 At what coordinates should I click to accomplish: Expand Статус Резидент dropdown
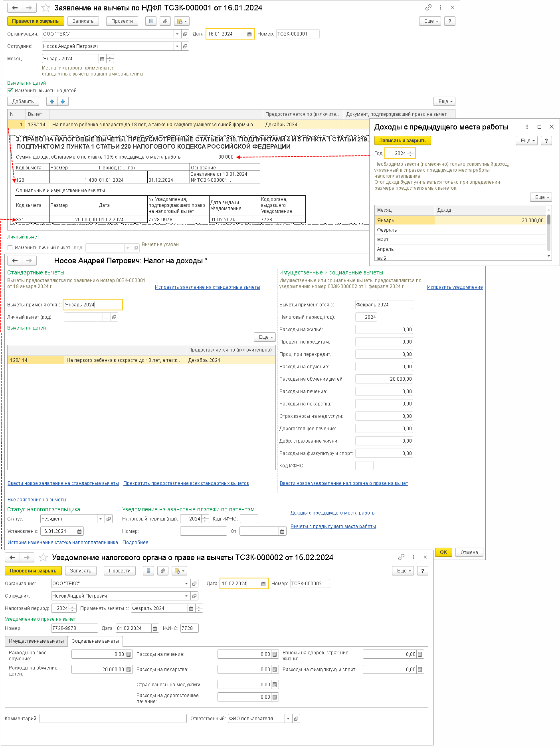click(101, 519)
